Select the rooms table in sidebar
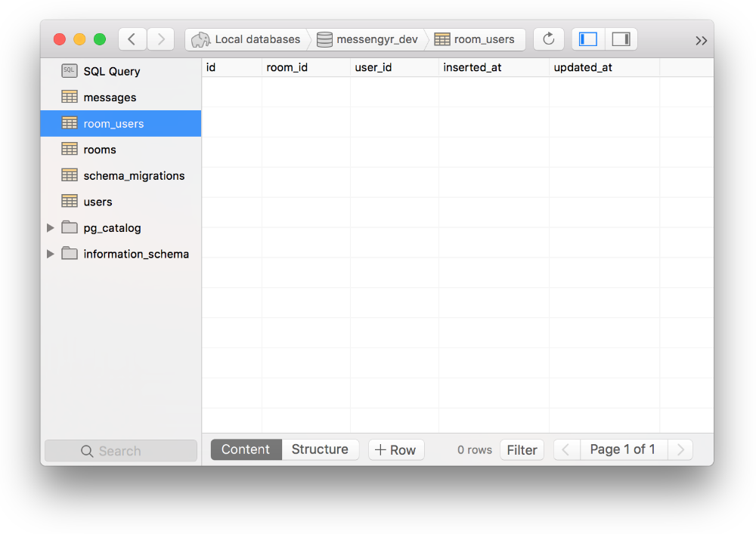 click(x=100, y=150)
